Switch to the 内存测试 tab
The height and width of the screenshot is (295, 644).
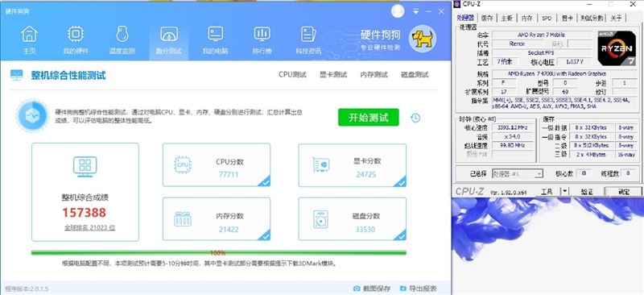(x=374, y=75)
